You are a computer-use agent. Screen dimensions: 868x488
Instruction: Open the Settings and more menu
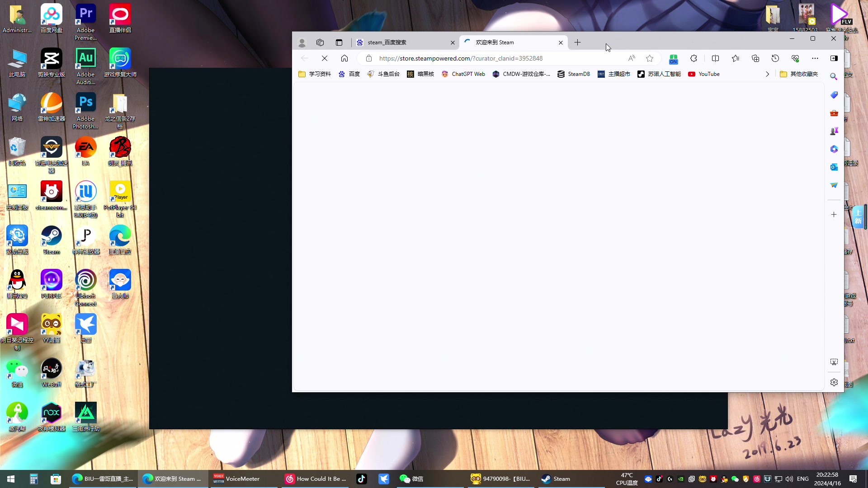(815, 58)
